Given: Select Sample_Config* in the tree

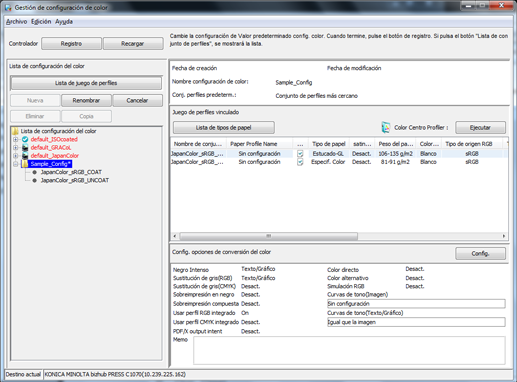Looking at the screenshot, I should pyautogui.click(x=50, y=164).
